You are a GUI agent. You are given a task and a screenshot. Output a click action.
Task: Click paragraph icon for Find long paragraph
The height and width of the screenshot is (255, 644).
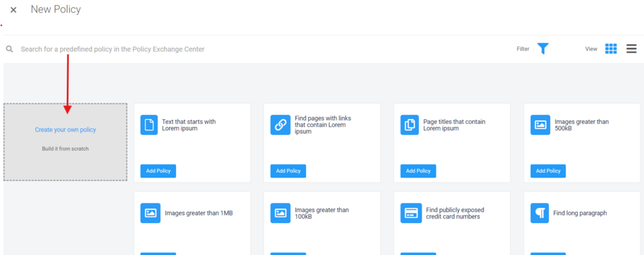click(x=540, y=213)
